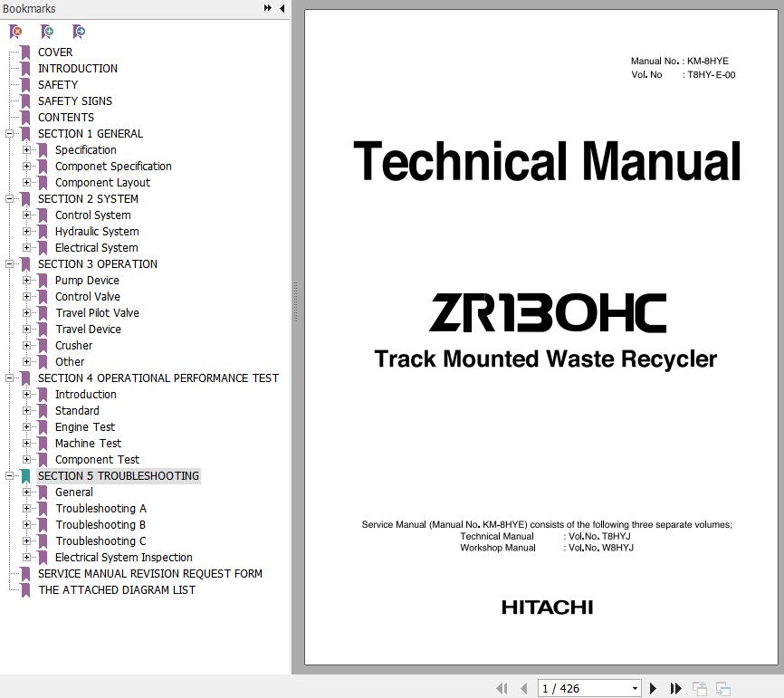Go to last page button
784x698 pixels.
[675, 689]
